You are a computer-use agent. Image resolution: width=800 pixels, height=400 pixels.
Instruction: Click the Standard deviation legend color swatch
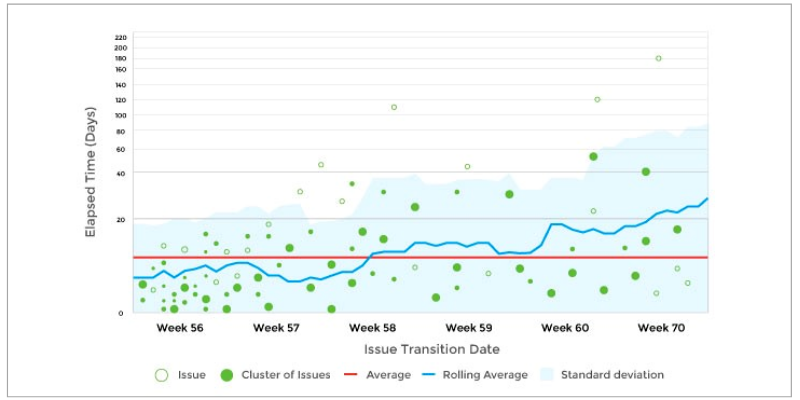(546, 375)
